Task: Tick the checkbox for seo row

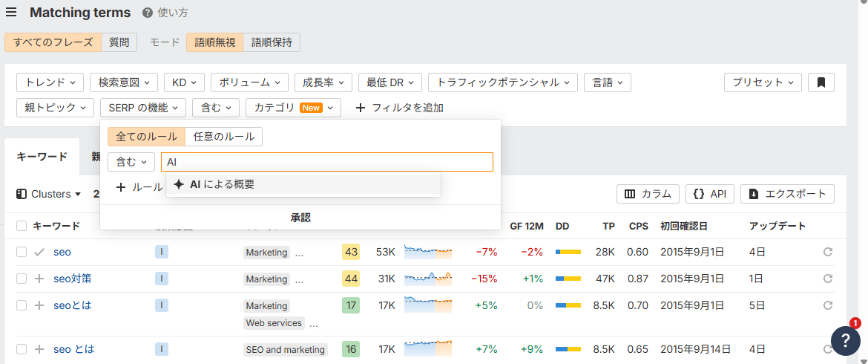Action: pos(22,252)
